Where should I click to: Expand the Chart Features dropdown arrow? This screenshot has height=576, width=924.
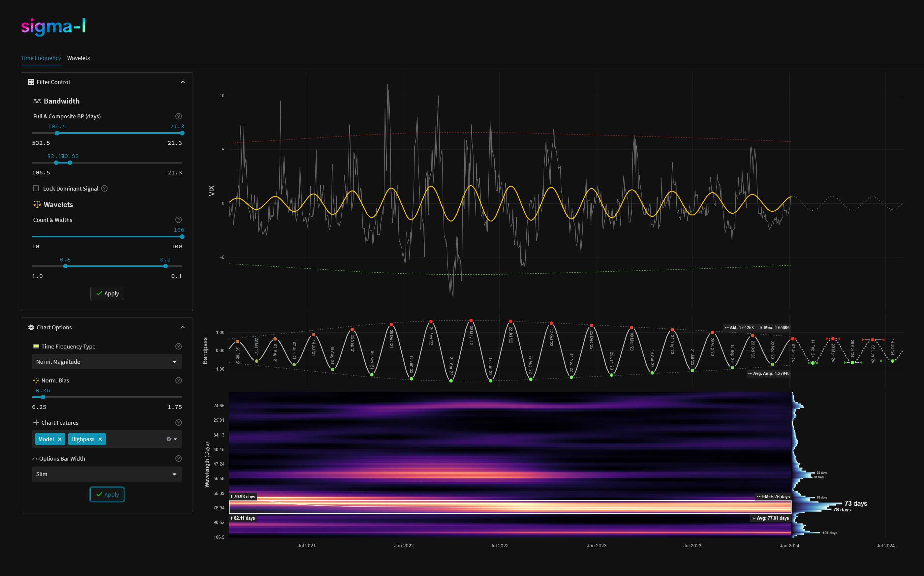[175, 439]
